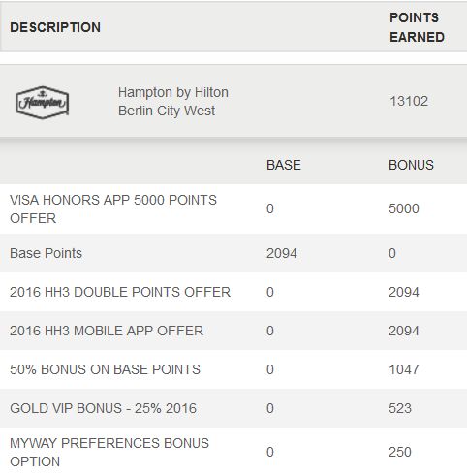
Task: Select the 50% BONUS ON BASE POINTS row
Action: (233, 369)
